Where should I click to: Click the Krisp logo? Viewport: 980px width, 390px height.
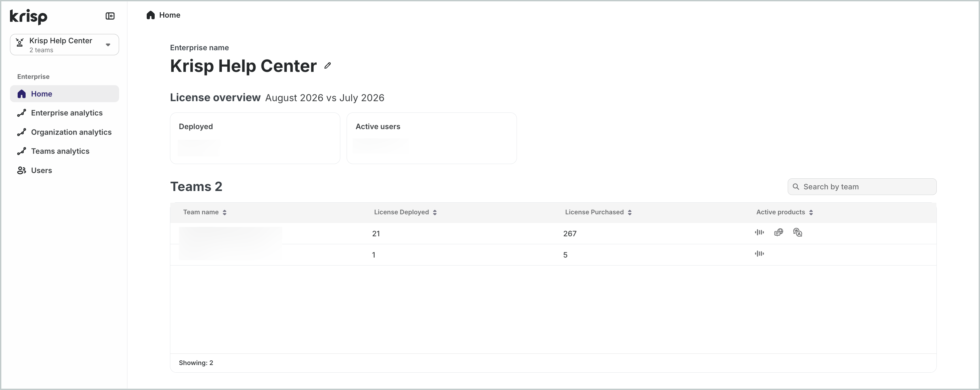click(29, 17)
